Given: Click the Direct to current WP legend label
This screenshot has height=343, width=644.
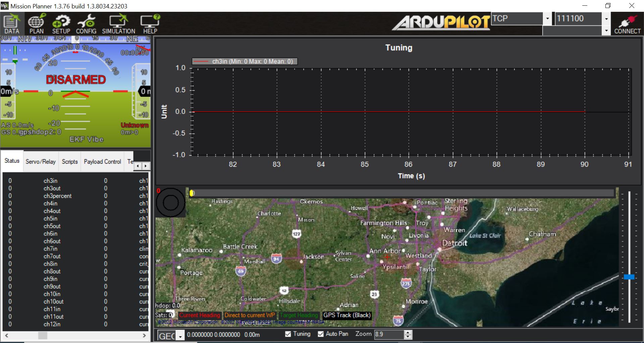Looking at the screenshot, I should tap(250, 315).
